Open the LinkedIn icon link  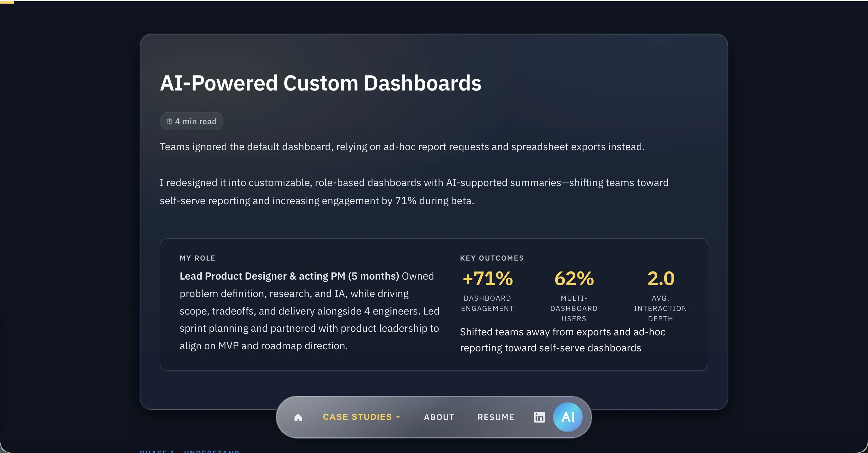[539, 417]
